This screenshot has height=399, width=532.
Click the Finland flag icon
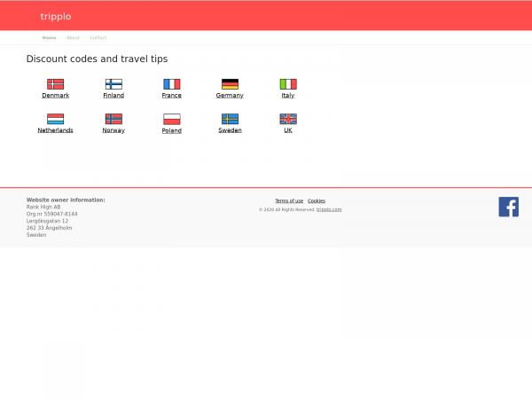113,84
